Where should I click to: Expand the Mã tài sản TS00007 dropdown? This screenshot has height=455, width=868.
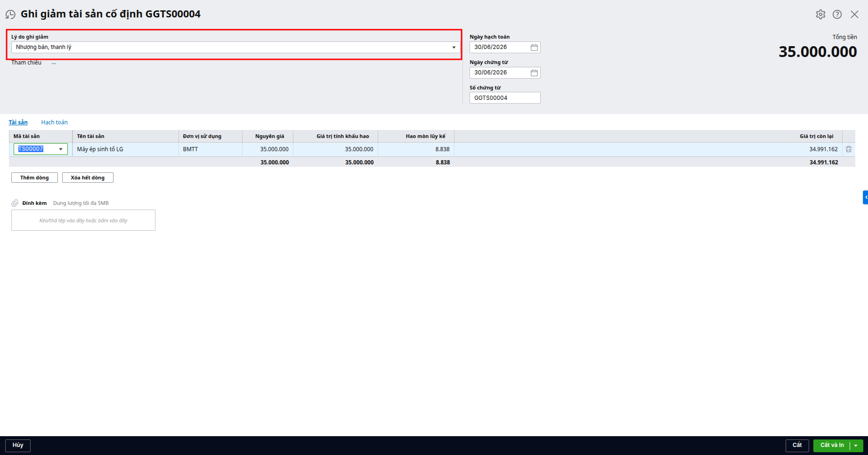click(61, 149)
